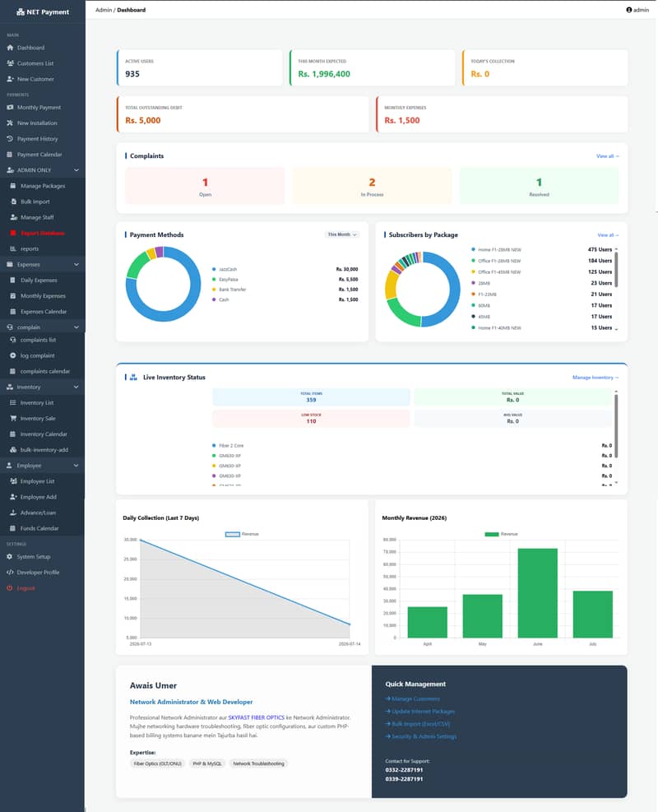Click the Bulk Import file icon

click(13, 202)
